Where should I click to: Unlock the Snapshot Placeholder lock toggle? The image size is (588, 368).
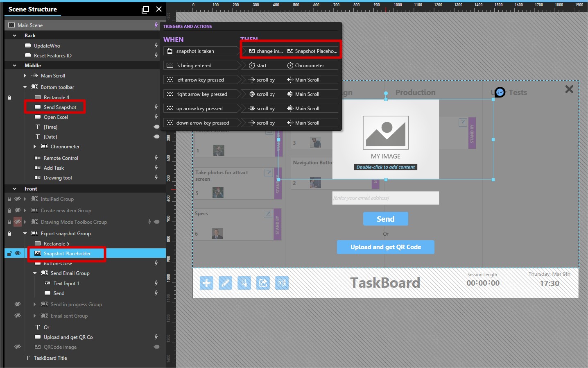click(9, 253)
